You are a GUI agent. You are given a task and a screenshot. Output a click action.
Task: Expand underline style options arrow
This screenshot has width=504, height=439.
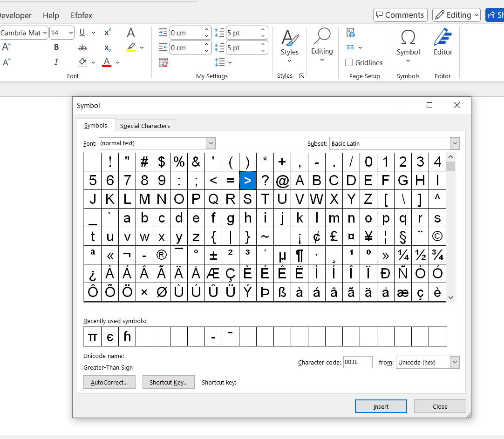tap(94, 33)
